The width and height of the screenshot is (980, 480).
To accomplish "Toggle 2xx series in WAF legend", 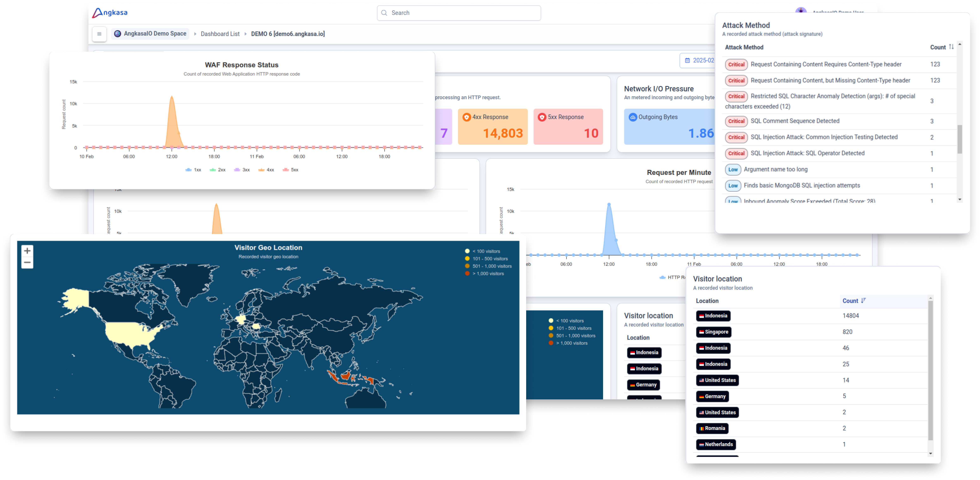I will 218,170.
